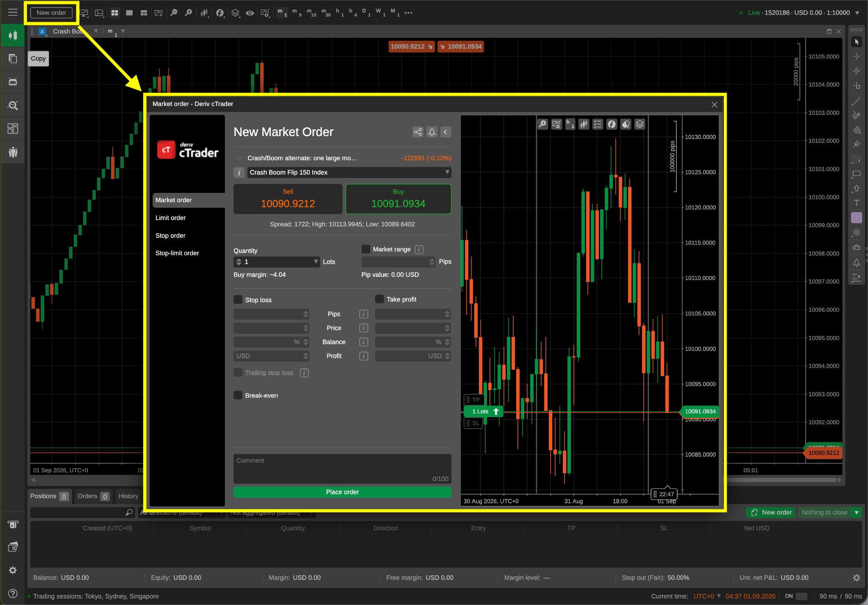The height and width of the screenshot is (605, 868).
Task: Share the order via share icon
Action: [418, 132]
